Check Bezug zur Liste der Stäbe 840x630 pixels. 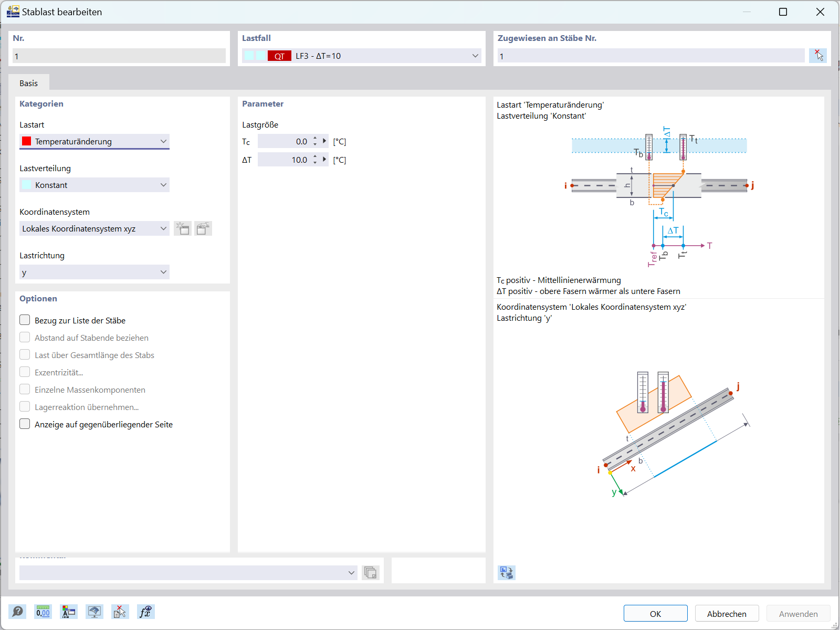pyautogui.click(x=25, y=320)
